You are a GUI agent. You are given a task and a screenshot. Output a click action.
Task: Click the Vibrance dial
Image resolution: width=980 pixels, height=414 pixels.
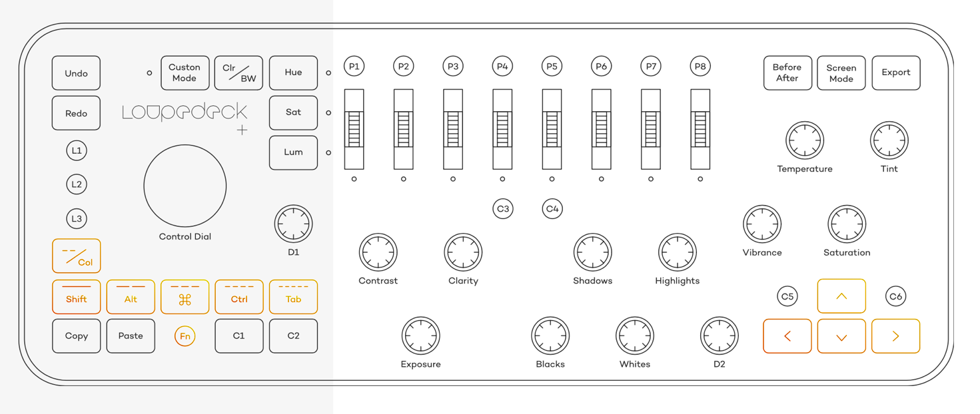pos(762,224)
